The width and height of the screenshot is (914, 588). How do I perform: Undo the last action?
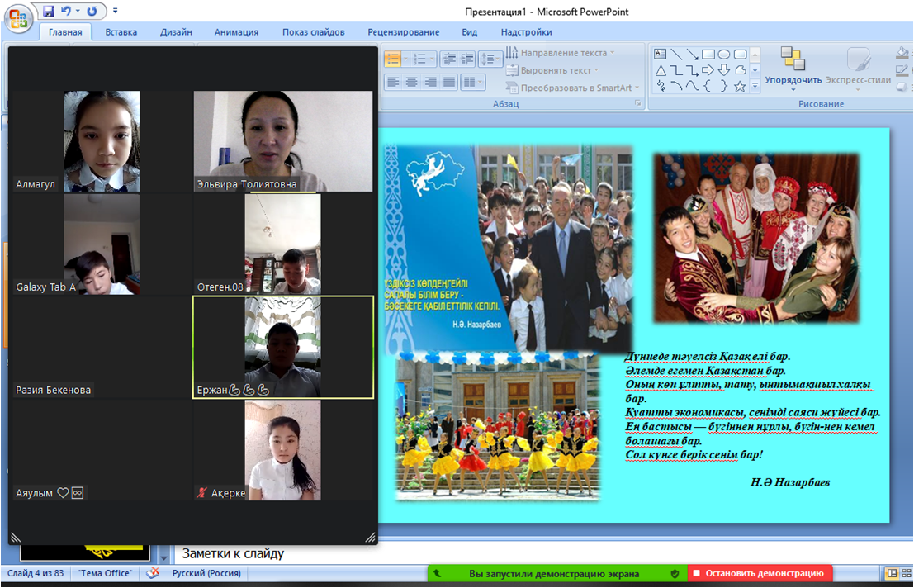tap(66, 12)
